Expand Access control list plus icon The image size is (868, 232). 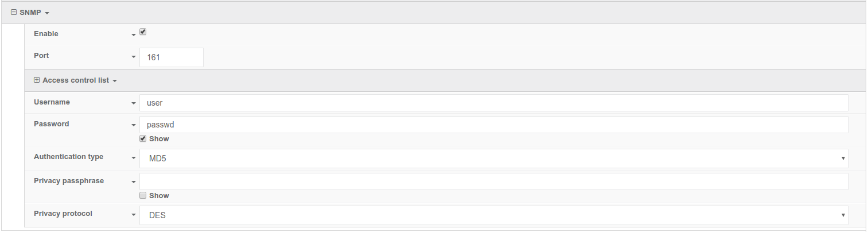pos(37,80)
